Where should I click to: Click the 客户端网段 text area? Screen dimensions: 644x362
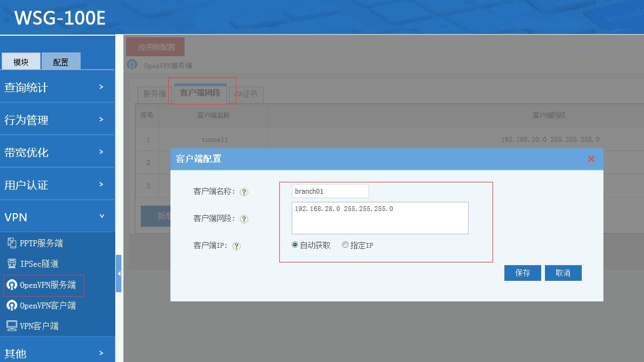pos(379,218)
